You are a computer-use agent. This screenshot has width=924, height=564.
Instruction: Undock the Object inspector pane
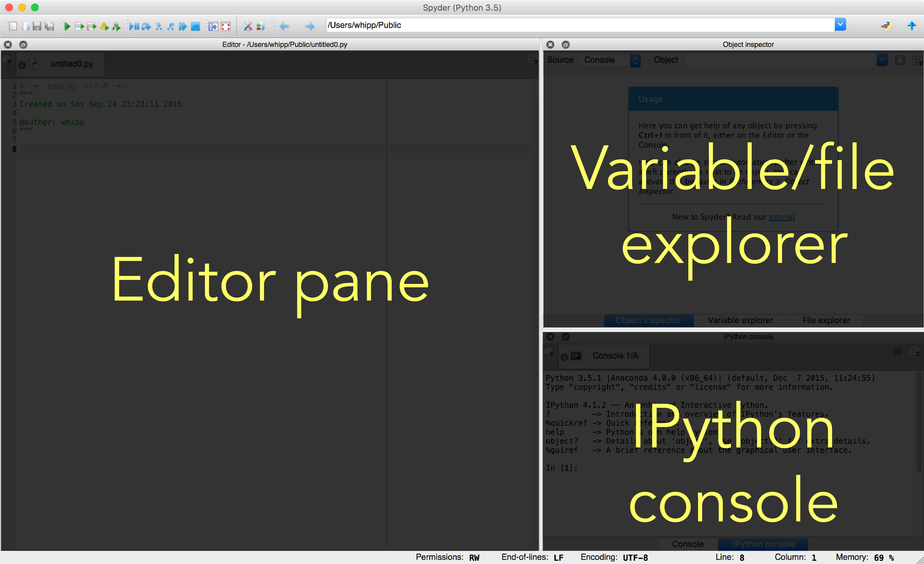[x=566, y=45]
